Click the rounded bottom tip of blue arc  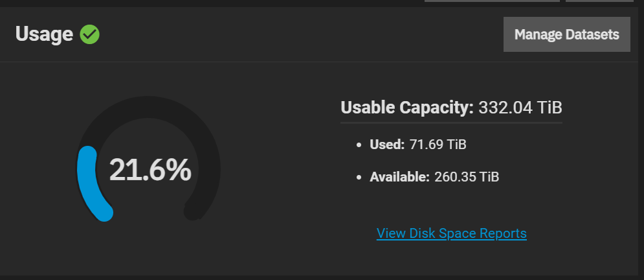pyautogui.click(x=104, y=213)
